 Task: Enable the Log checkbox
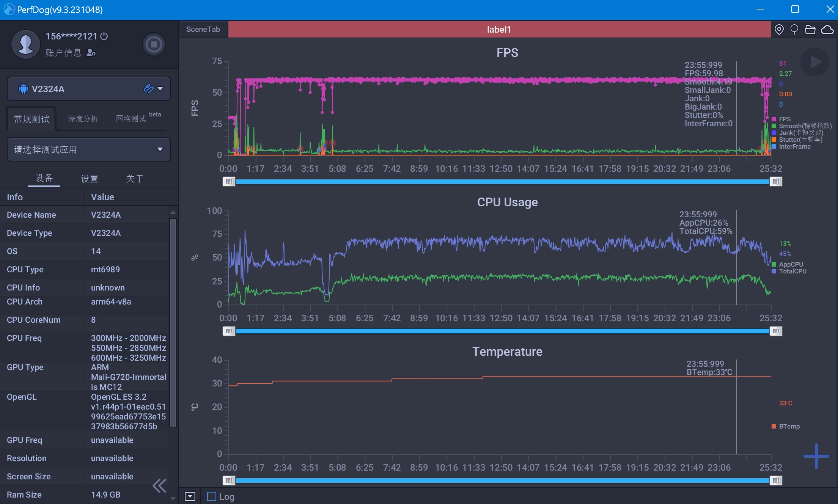(211, 496)
